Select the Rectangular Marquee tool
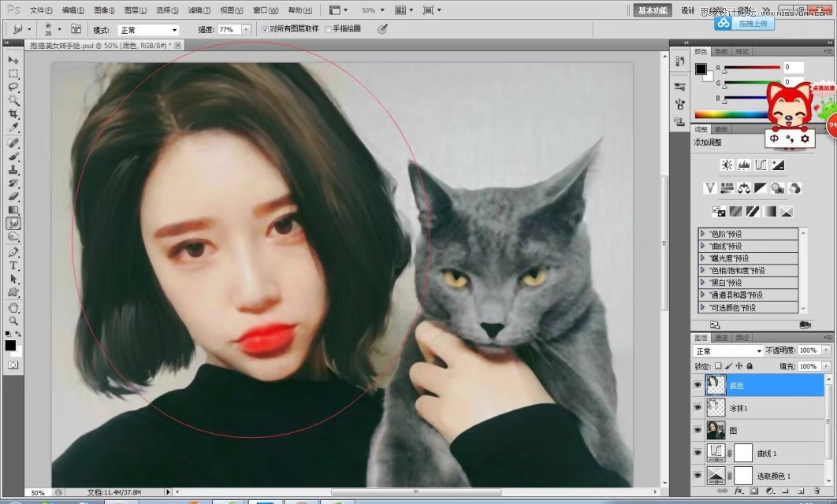 click(x=13, y=73)
